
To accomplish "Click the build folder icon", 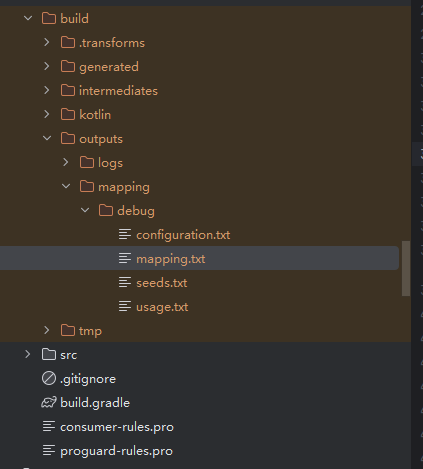I will click(x=49, y=18).
